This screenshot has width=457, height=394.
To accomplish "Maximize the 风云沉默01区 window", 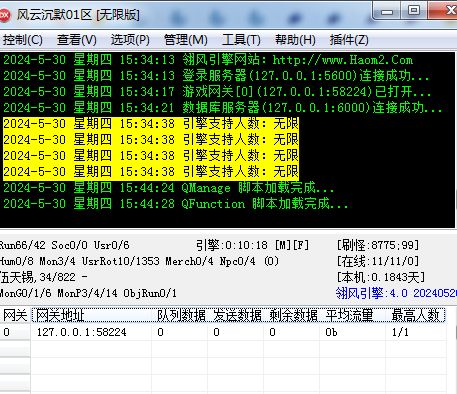I will pos(414,11).
